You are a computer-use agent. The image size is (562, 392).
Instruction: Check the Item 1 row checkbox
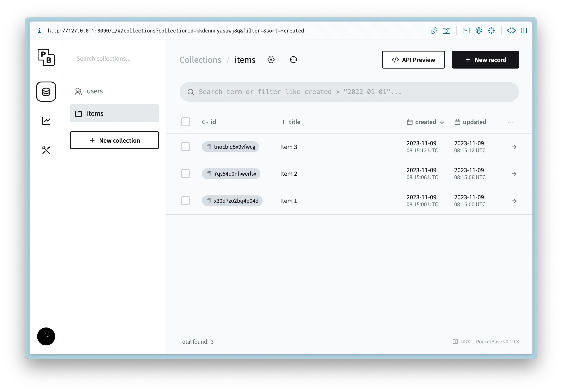click(x=185, y=201)
